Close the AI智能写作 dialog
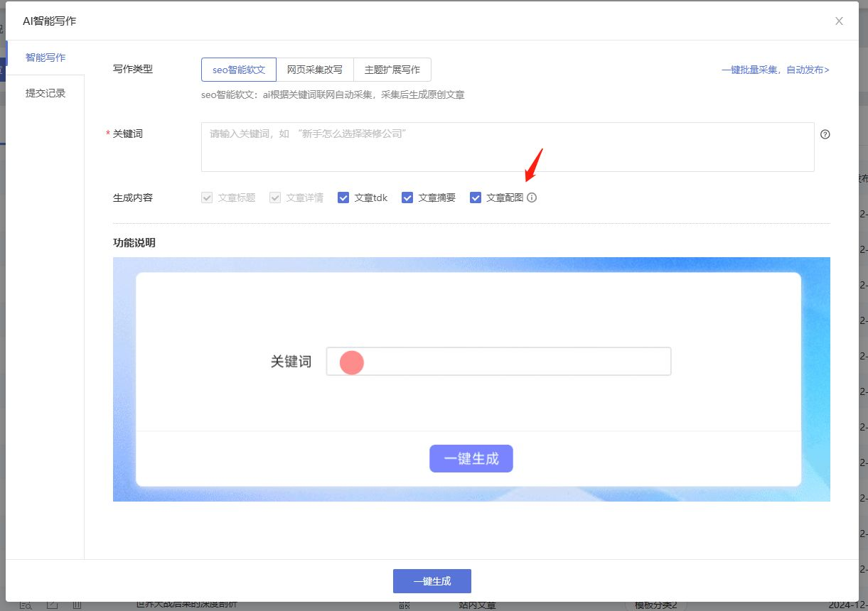This screenshot has width=868, height=611. click(x=839, y=21)
